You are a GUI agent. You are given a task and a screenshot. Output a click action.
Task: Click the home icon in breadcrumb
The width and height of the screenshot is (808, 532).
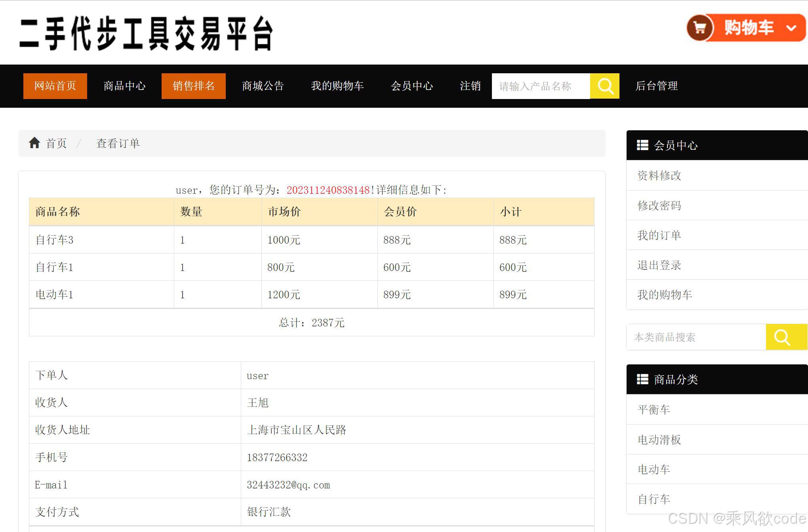pyautogui.click(x=34, y=143)
